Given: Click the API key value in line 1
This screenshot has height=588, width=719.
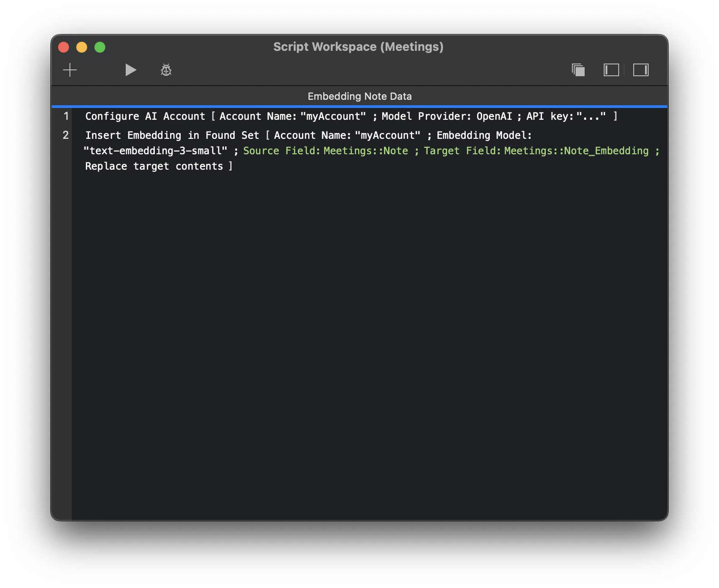Looking at the screenshot, I should tap(591, 116).
